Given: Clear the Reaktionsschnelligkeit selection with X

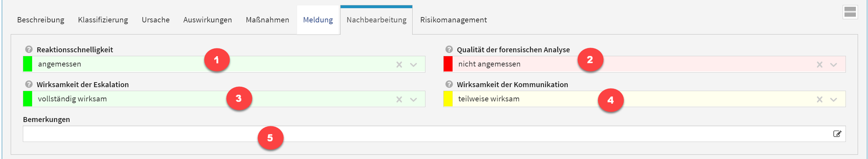Looking at the screenshot, I should click(x=399, y=64).
